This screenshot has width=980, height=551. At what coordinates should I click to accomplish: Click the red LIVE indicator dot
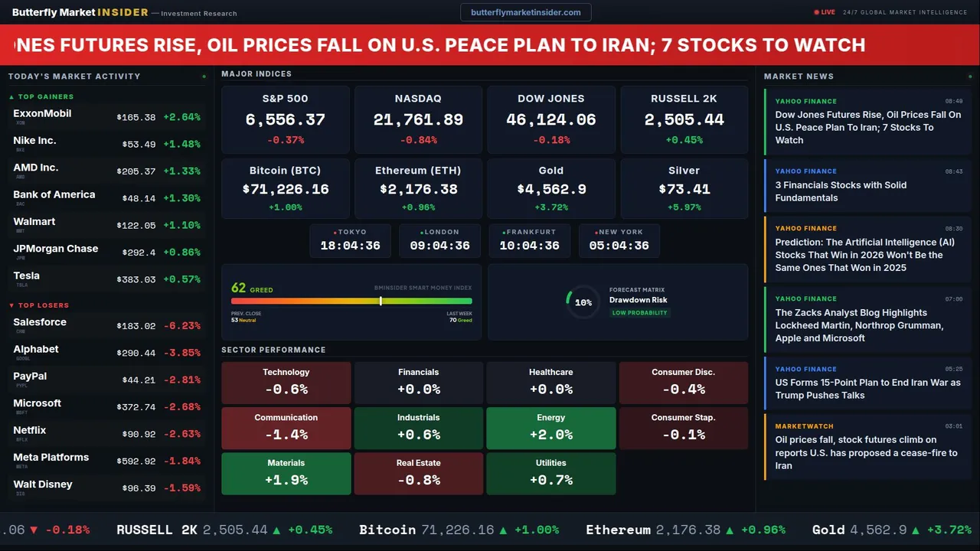[x=817, y=12]
